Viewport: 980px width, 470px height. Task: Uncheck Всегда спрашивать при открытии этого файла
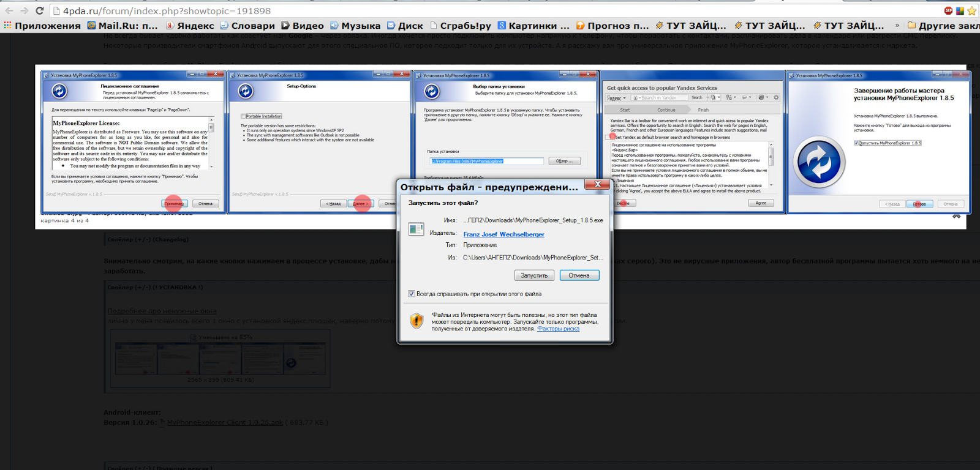[412, 294]
